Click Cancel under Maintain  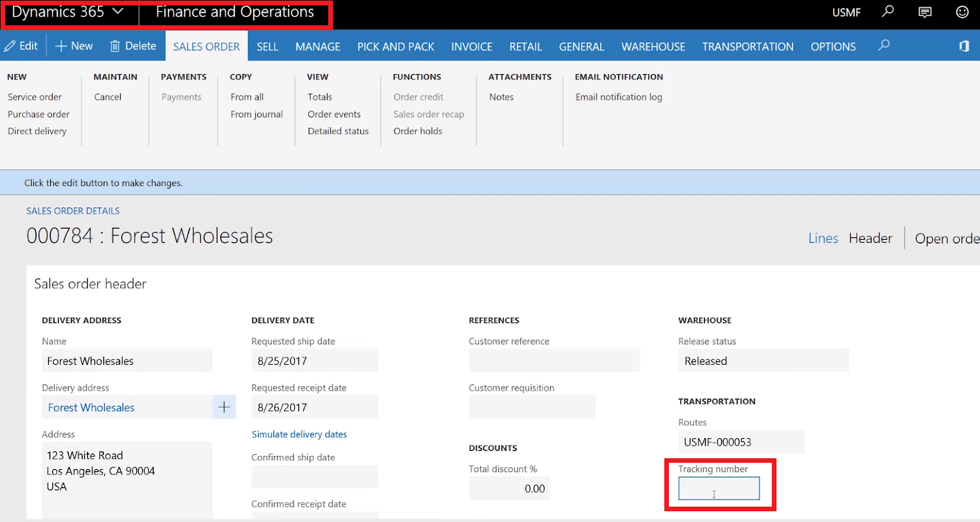point(108,97)
